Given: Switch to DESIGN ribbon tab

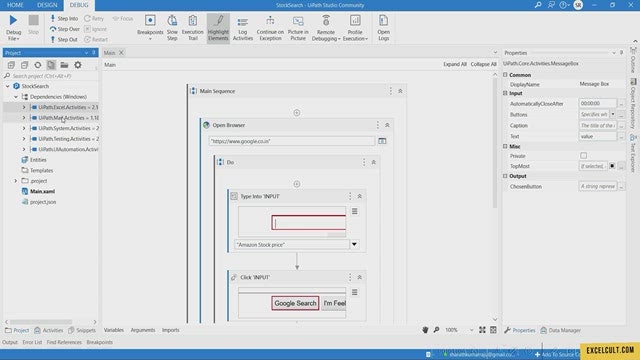Looking at the screenshot, I should click(x=47, y=5).
